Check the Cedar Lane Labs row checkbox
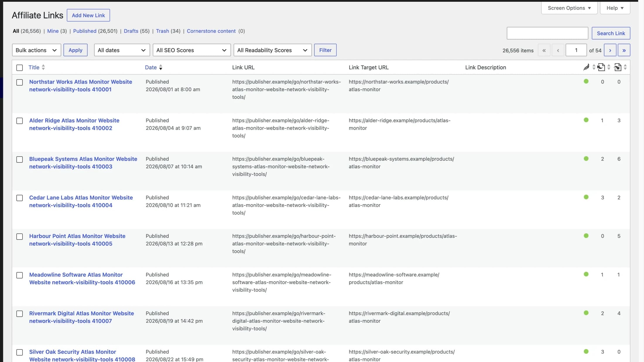Viewport: 644px width, 362px height. [20, 198]
